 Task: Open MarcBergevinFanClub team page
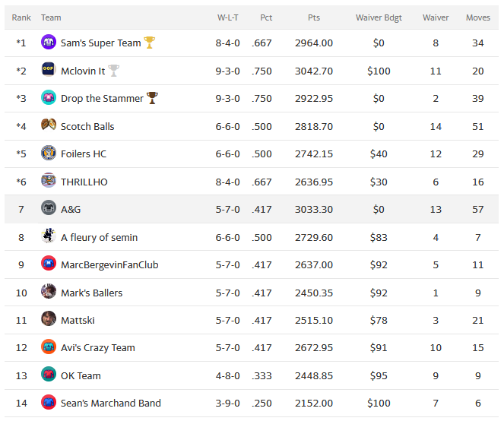[x=109, y=265]
